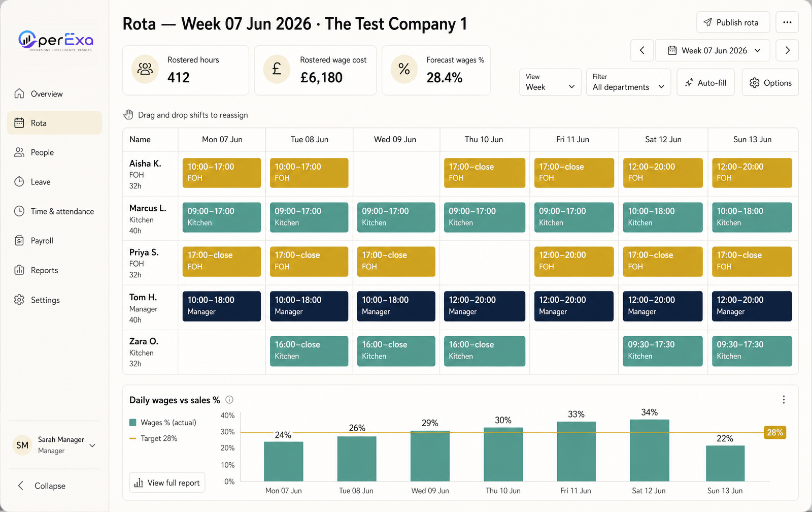Select Zara O. Tue 16:00–close Kitchen shift

point(309,351)
